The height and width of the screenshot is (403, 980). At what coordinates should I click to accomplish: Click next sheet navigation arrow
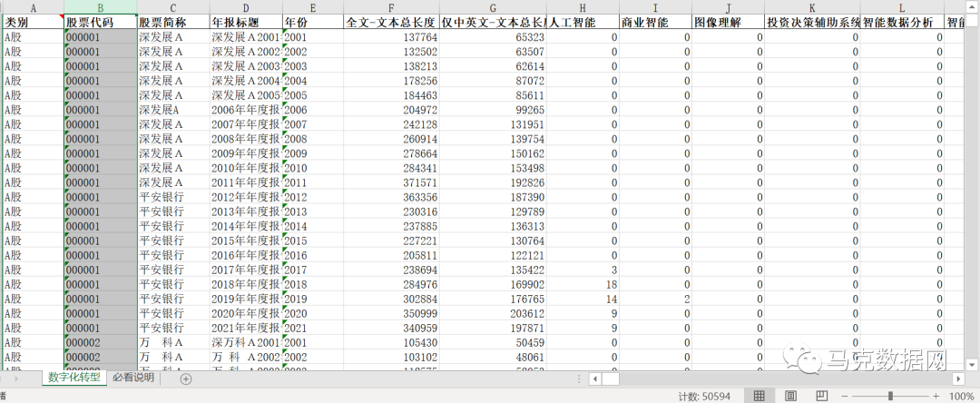(16, 378)
